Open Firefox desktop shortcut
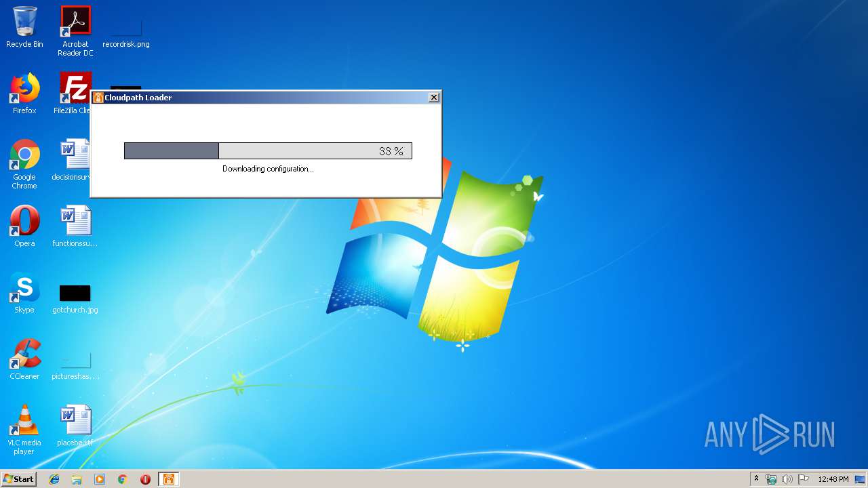 point(24,94)
